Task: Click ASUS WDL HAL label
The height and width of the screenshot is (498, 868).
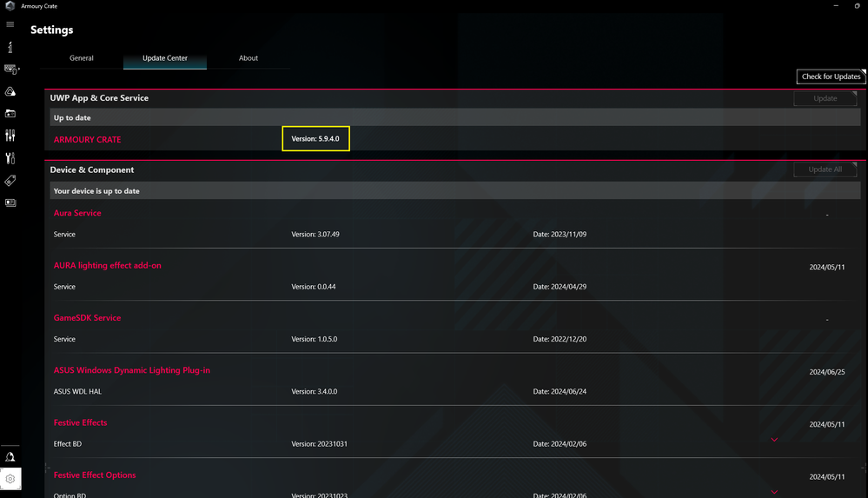Action: 77,392
